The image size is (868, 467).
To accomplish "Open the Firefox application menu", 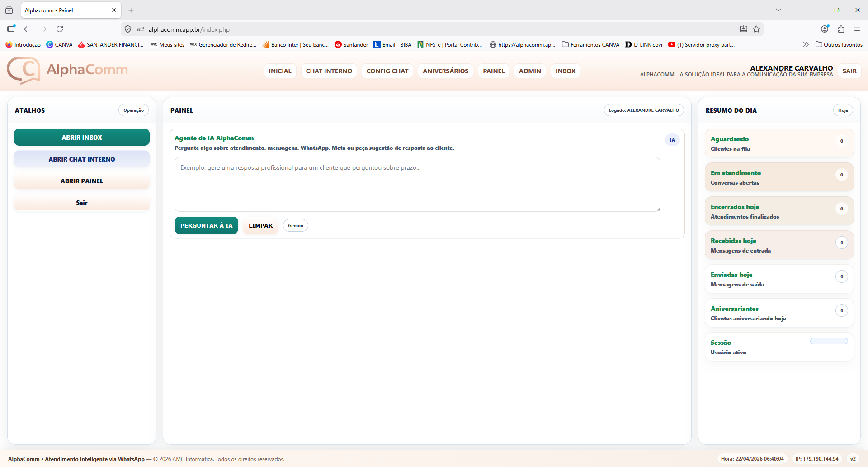I will click(857, 29).
